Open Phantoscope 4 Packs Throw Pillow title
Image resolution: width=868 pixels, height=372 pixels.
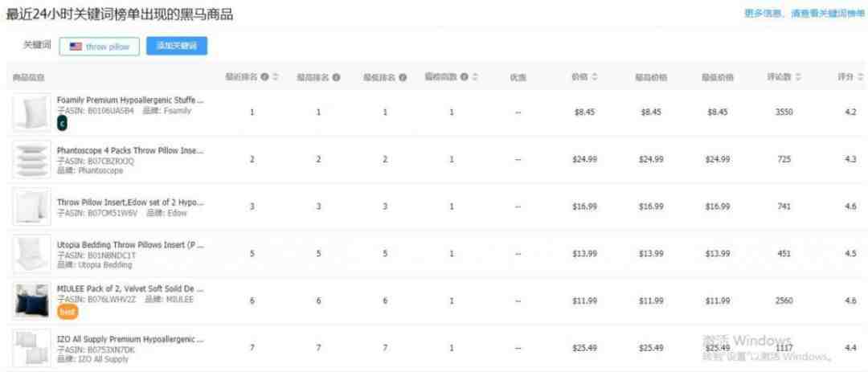pyautogui.click(x=130, y=150)
